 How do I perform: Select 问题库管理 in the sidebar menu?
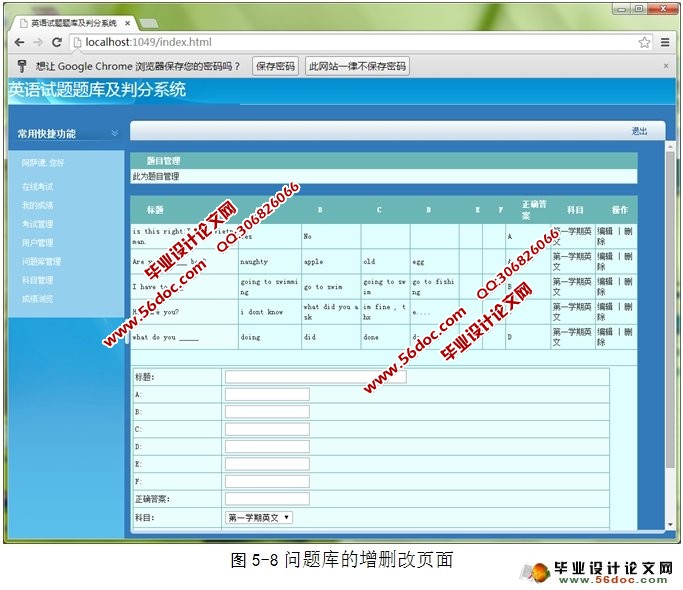pos(41,261)
